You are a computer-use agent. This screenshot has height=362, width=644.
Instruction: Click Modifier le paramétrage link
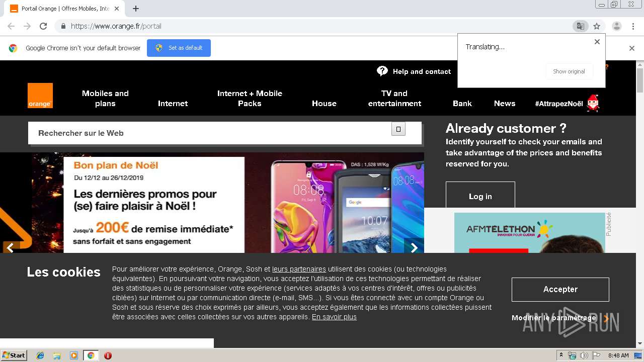553,318
